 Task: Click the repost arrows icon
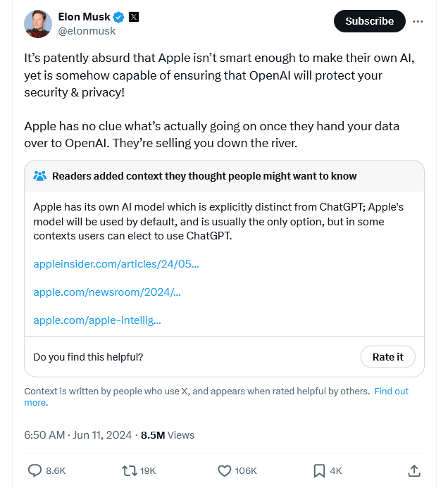click(x=130, y=470)
